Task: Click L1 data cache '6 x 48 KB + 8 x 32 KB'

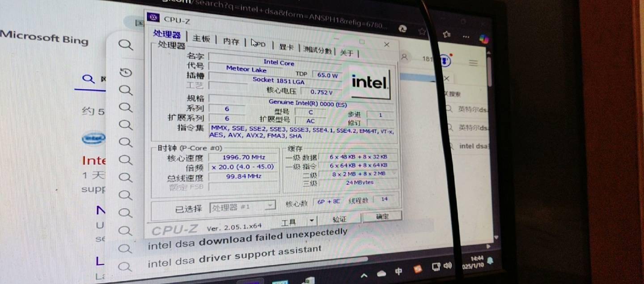Action: 358,157
